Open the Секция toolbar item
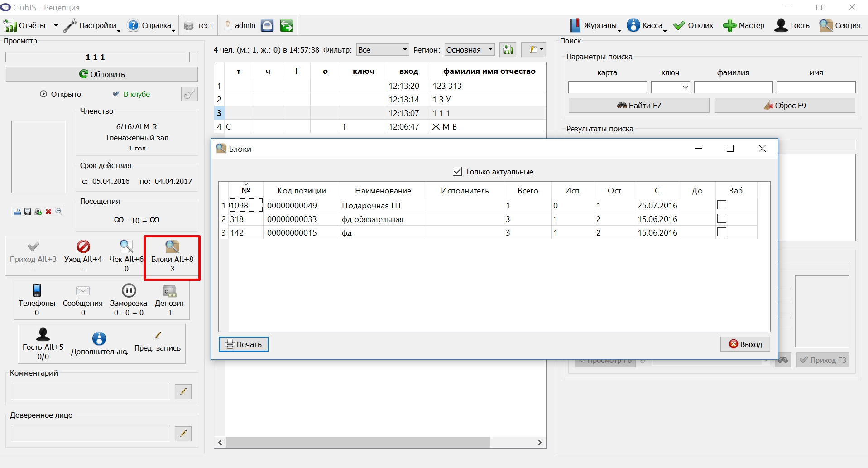Image resolution: width=868 pixels, height=468 pixels. (840, 25)
